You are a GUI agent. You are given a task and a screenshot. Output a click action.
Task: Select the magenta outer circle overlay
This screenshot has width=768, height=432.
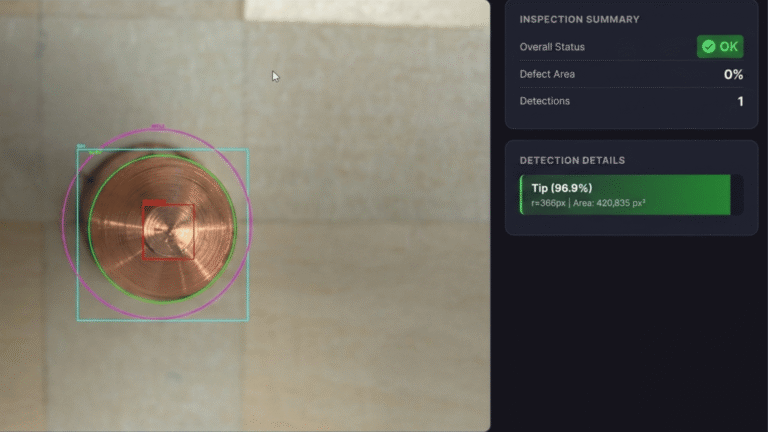click(x=63, y=225)
